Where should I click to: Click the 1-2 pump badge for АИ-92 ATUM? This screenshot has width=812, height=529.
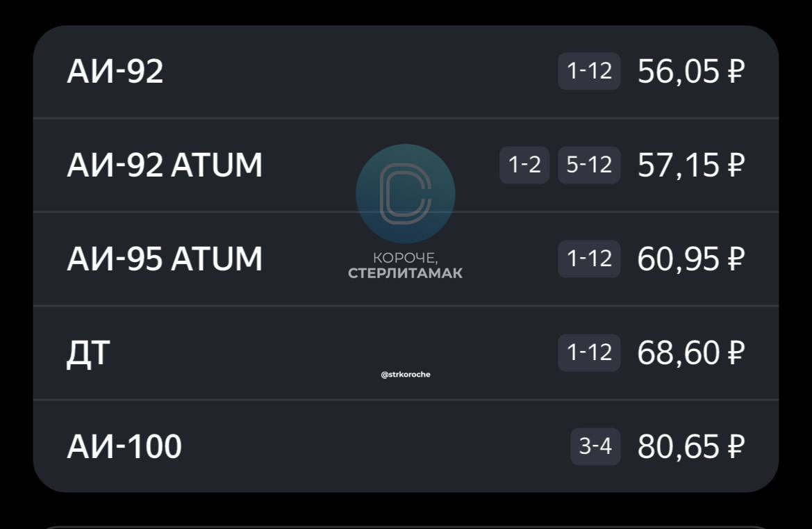(x=524, y=165)
